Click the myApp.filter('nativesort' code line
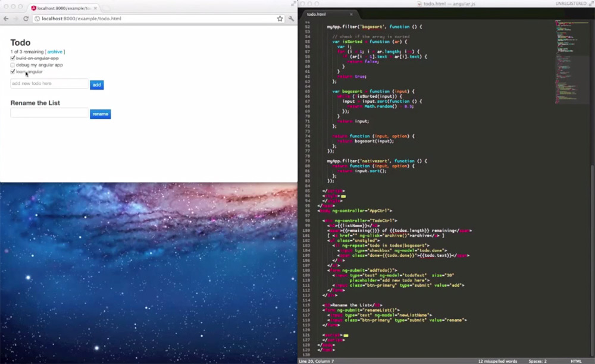Screen dimensions: 595x364 point(377,161)
